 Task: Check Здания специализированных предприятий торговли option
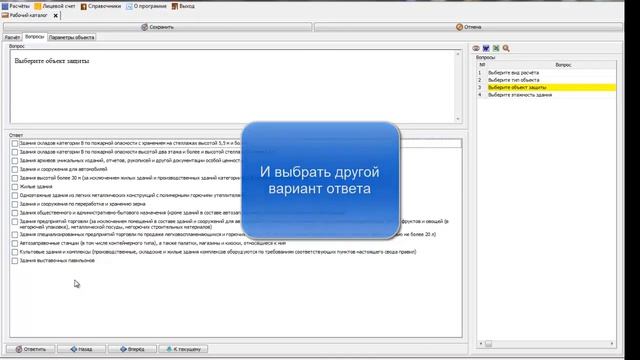[15, 235]
